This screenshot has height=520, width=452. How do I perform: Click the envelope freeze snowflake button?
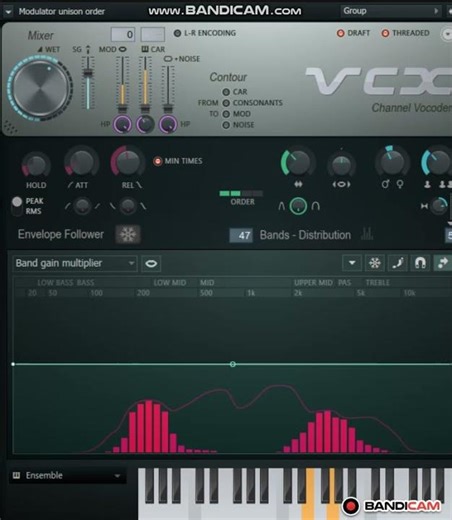(375, 263)
